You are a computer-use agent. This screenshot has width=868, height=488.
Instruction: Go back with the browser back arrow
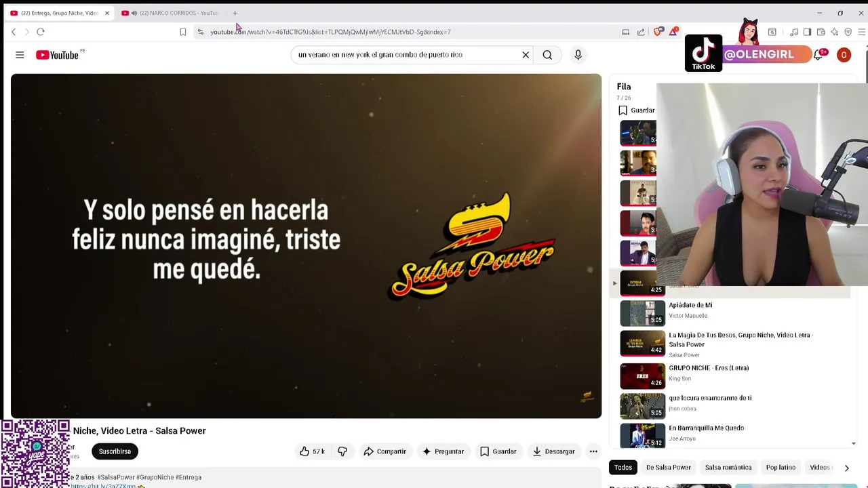point(14,32)
